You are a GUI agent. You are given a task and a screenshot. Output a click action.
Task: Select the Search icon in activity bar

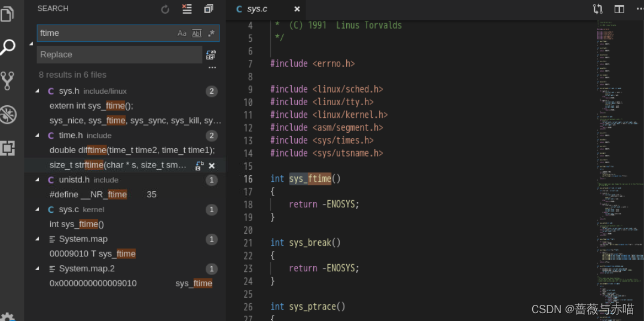(7, 47)
